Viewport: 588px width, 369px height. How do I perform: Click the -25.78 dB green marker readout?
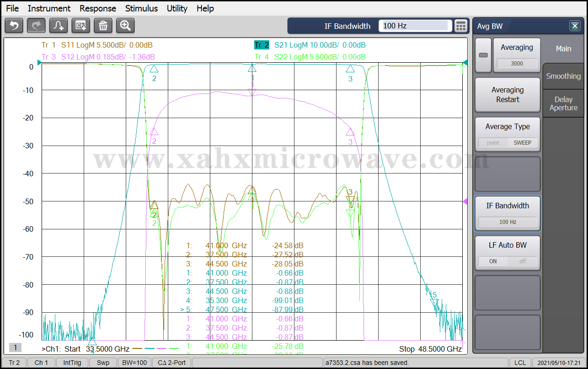point(288,346)
